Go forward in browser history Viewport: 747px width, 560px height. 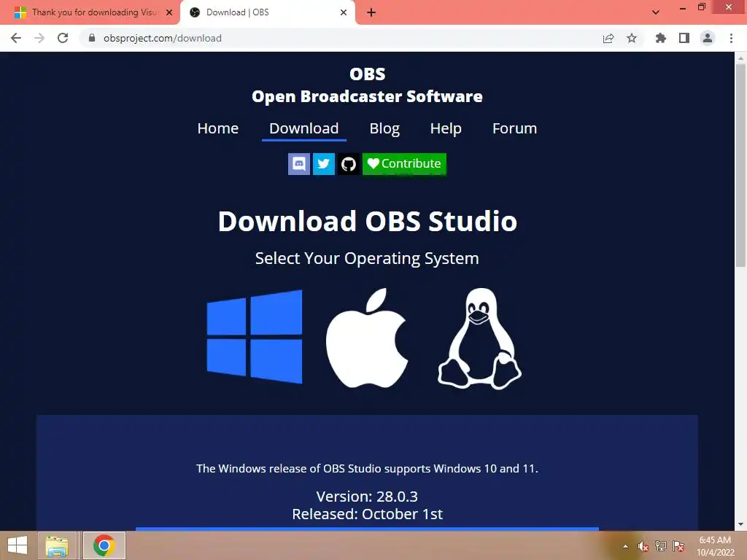(x=39, y=38)
